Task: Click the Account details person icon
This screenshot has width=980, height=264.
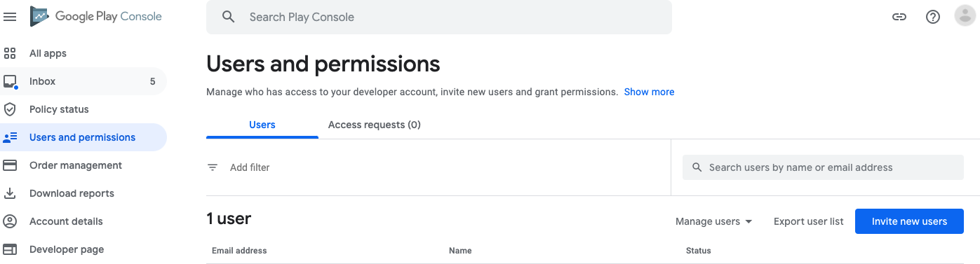Action: click(x=10, y=221)
